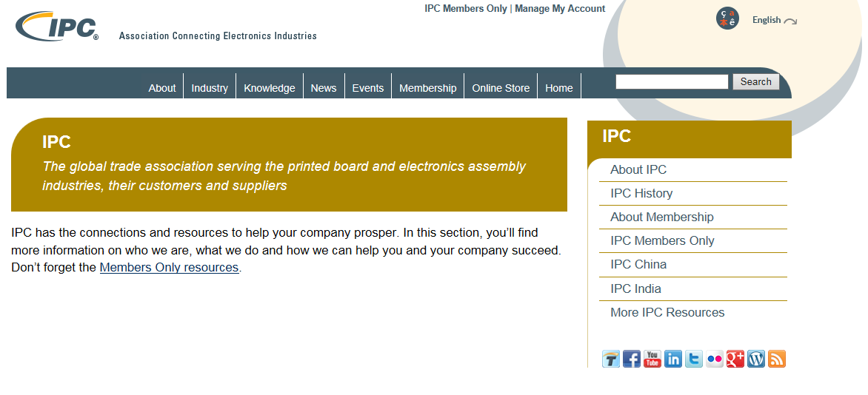Open the YouTube social icon
868x395 pixels.
point(652,359)
